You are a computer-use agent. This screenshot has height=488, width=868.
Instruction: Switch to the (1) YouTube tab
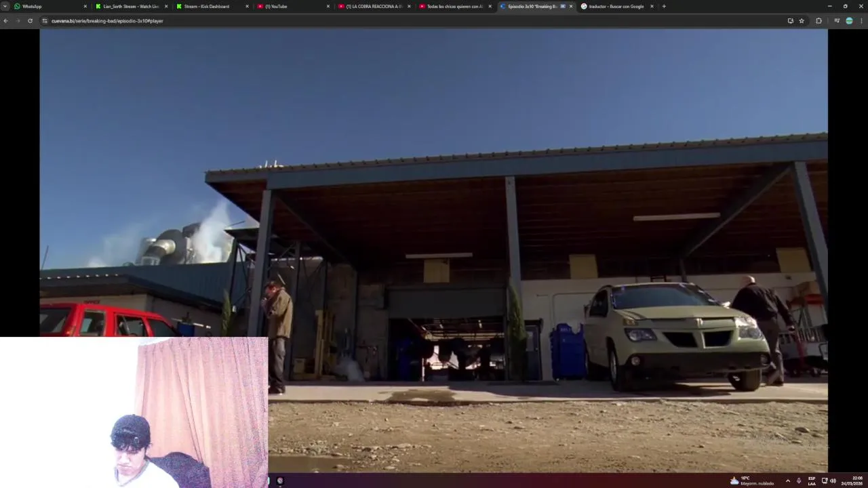click(293, 6)
